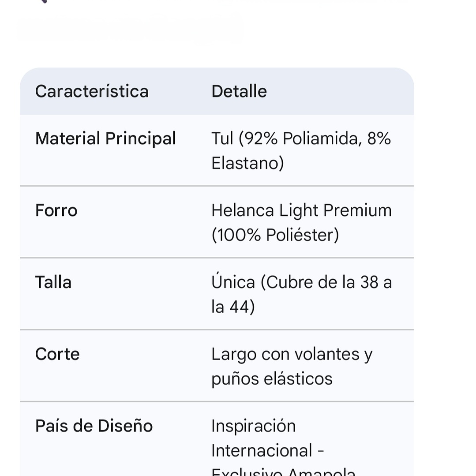
Task: Click the (100% Poliéster) text
Action: coord(275,235)
